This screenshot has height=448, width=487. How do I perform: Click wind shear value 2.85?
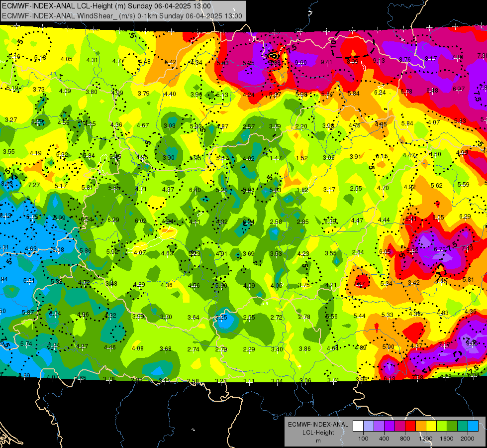tap(302, 222)
